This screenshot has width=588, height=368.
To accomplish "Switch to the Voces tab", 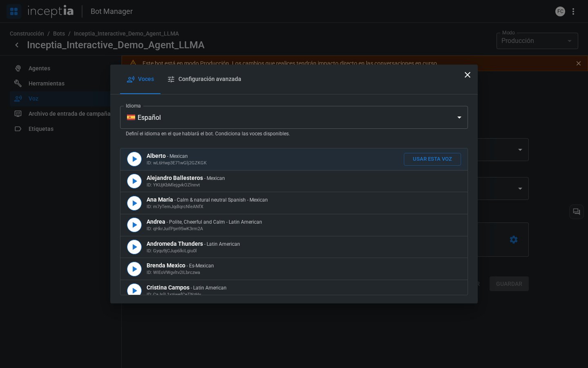I will tap(140, 79).
